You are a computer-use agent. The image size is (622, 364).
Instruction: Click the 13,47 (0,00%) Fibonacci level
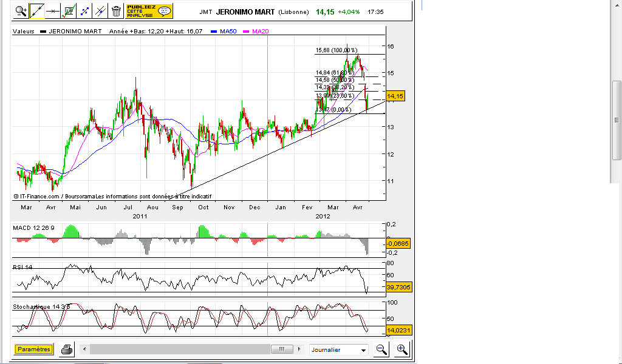(333, 110)
